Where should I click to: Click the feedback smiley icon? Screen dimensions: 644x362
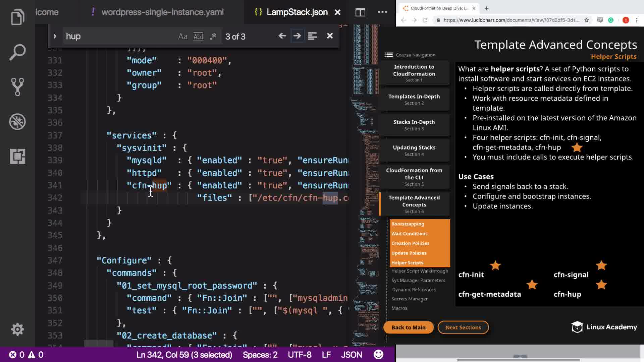[378, 355]
